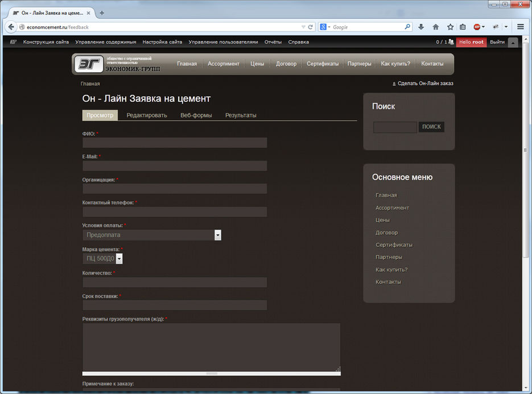The image size is (532, 394).
Task: Open a new browser tab
Action: pyautogui.click(x=101, y=13)
